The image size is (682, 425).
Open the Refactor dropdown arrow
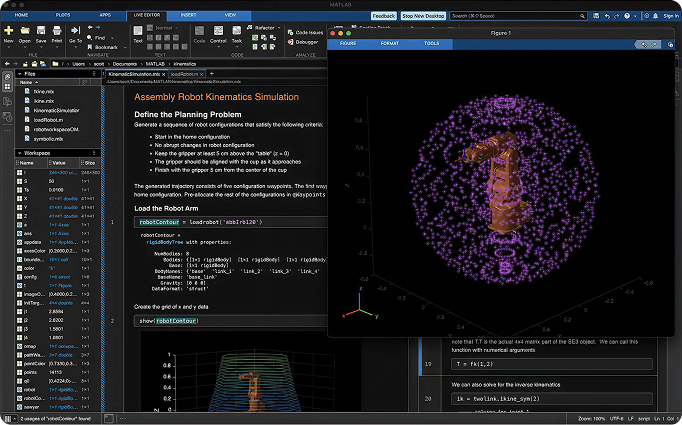[x=279, y=28]
